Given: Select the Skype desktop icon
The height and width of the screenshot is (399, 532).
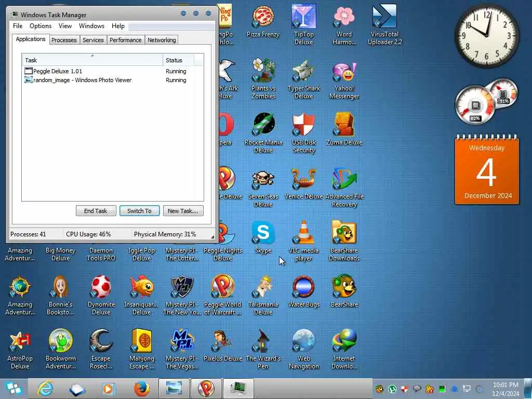Looking at the screenshot, I should coord(263,237).
